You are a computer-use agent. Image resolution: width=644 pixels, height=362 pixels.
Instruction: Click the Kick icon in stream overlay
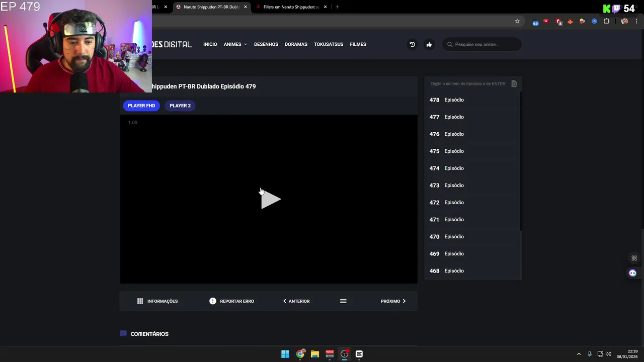(607, 9)
